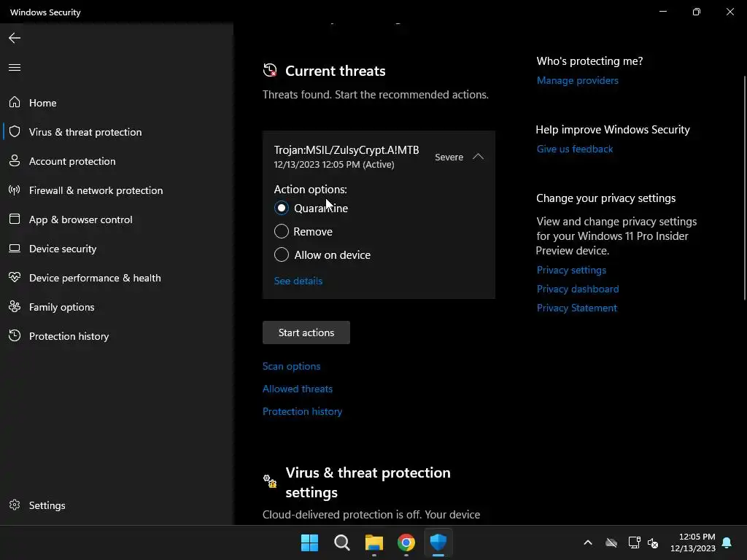
Task: Open the See details link
Action: click(x=298, y=281)
